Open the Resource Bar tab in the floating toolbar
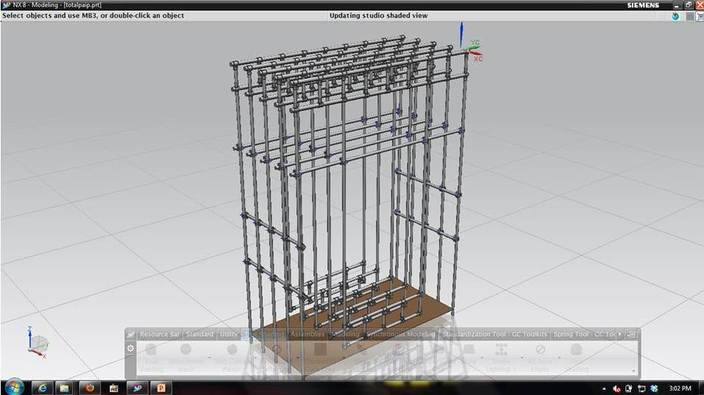704x395 pixels. [159, 334]
